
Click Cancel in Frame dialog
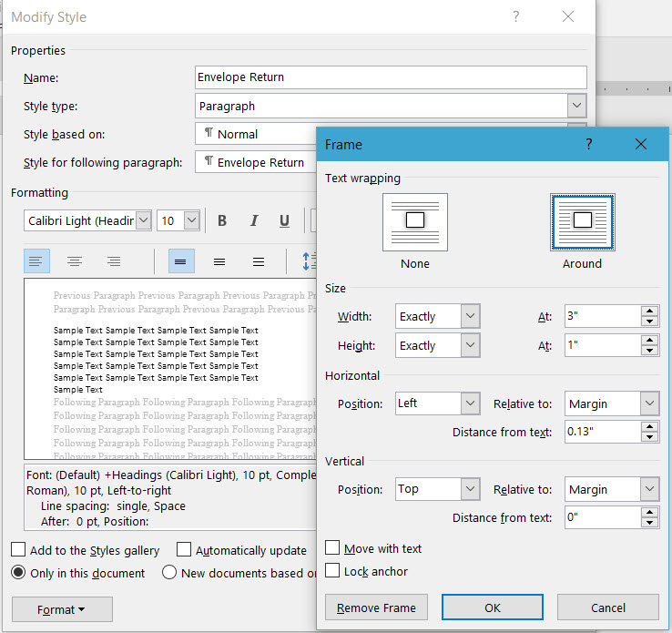608,607
